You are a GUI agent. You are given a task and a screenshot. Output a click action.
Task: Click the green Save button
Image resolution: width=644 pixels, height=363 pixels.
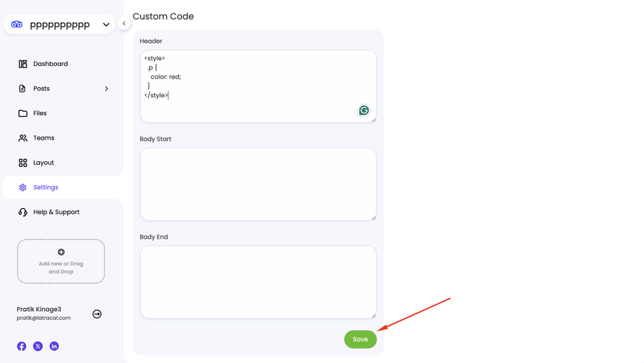[x=360, y=339]
